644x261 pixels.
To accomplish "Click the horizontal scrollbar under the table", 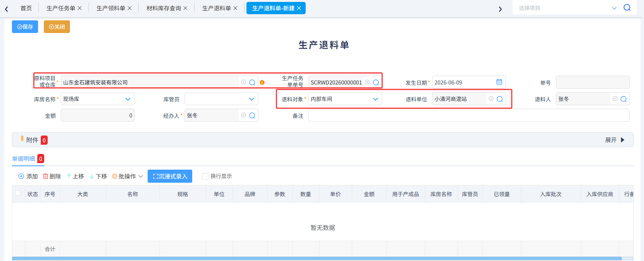I will [x=317, y=259].
